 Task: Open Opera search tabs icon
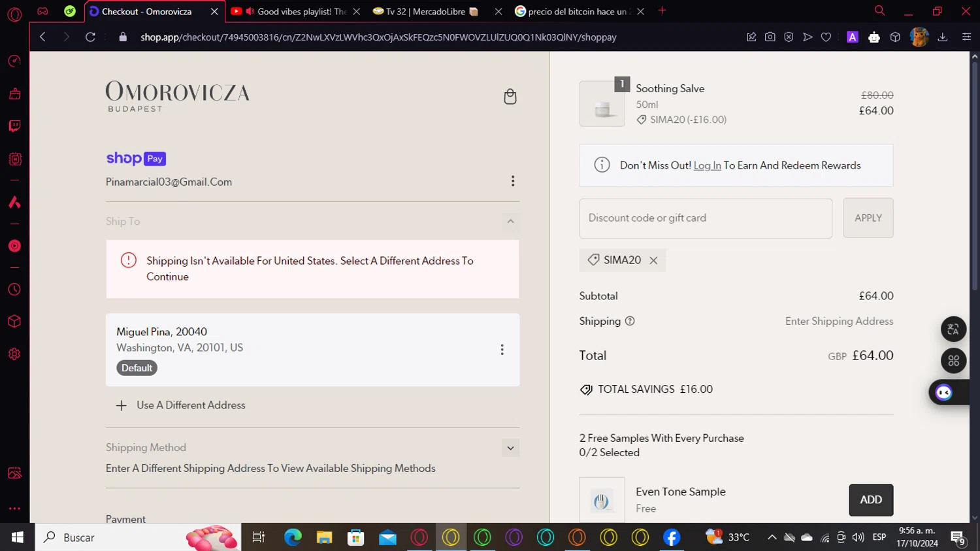[x=879, y=10]
